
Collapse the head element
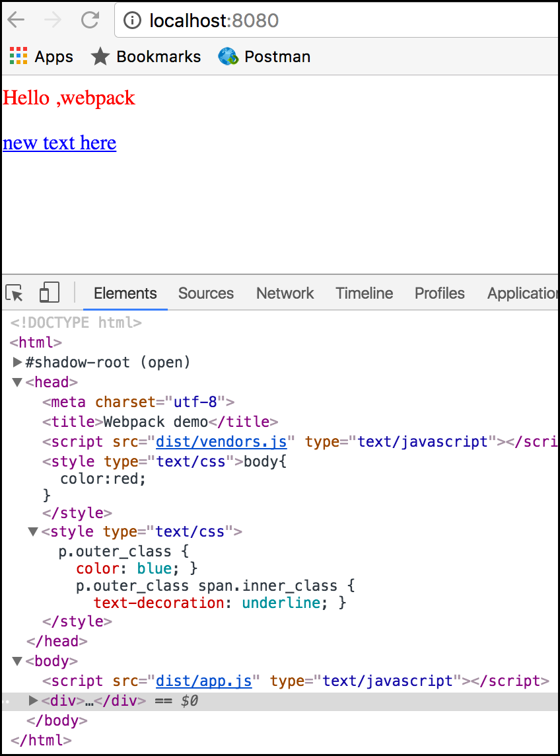17,383
